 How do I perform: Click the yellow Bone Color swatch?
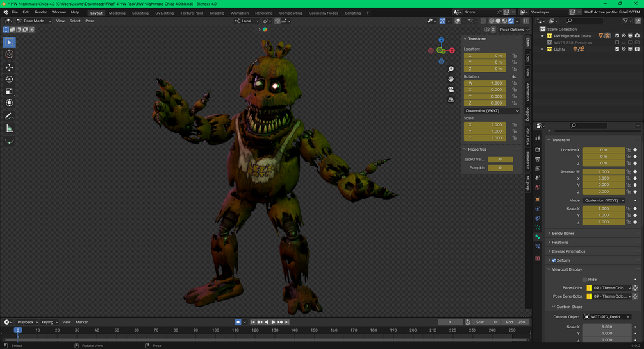click(589, 288)
